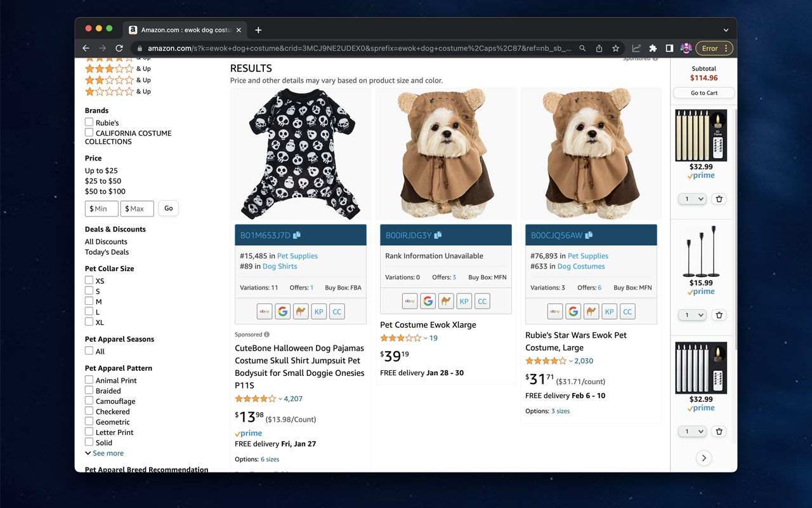Click the minimum price input field
This screenshot has height=508, width=812.
pyautogui.click(x=102, y=208)
